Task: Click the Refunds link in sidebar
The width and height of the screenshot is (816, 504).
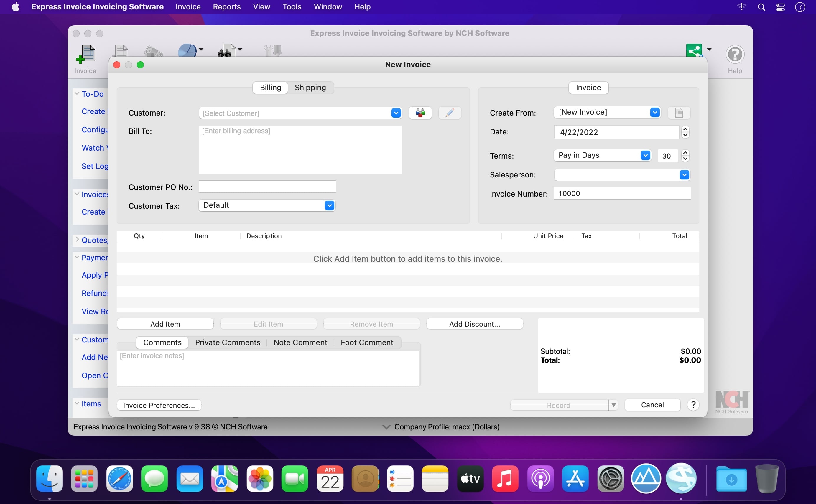Action: click(x=95, y=293)
